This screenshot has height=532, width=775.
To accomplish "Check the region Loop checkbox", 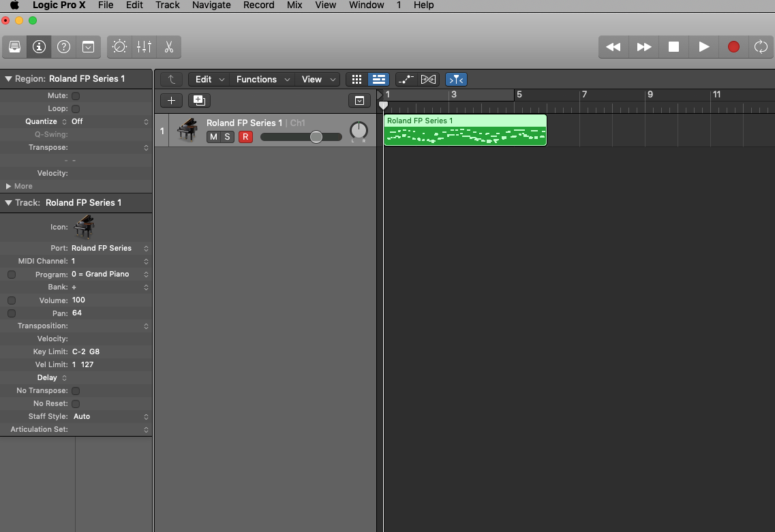I will [76, 109].
